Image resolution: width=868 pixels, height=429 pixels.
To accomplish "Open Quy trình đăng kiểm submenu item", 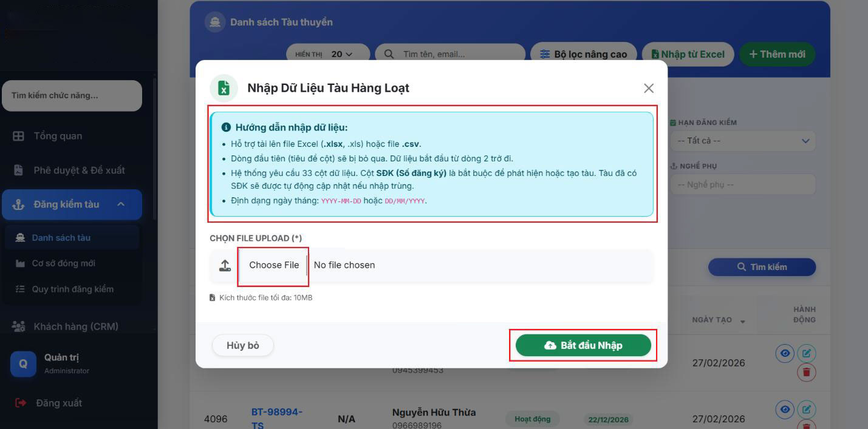I will 72,289.
